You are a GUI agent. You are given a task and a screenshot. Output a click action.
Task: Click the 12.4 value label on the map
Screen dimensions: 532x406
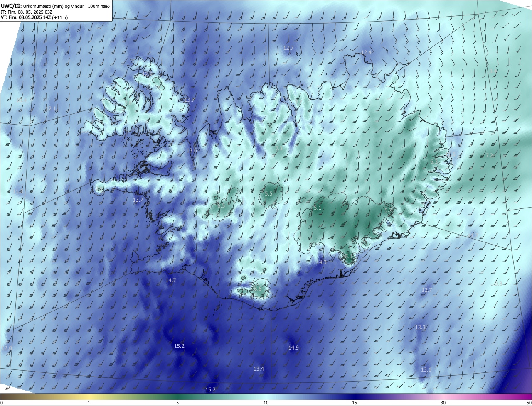coord(366,52)
